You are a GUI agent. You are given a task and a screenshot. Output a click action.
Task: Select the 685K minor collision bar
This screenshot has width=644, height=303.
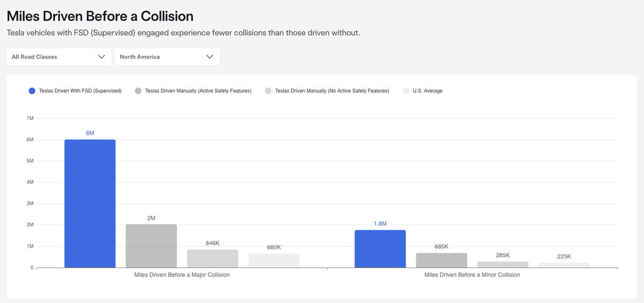(x=442, y=261)
